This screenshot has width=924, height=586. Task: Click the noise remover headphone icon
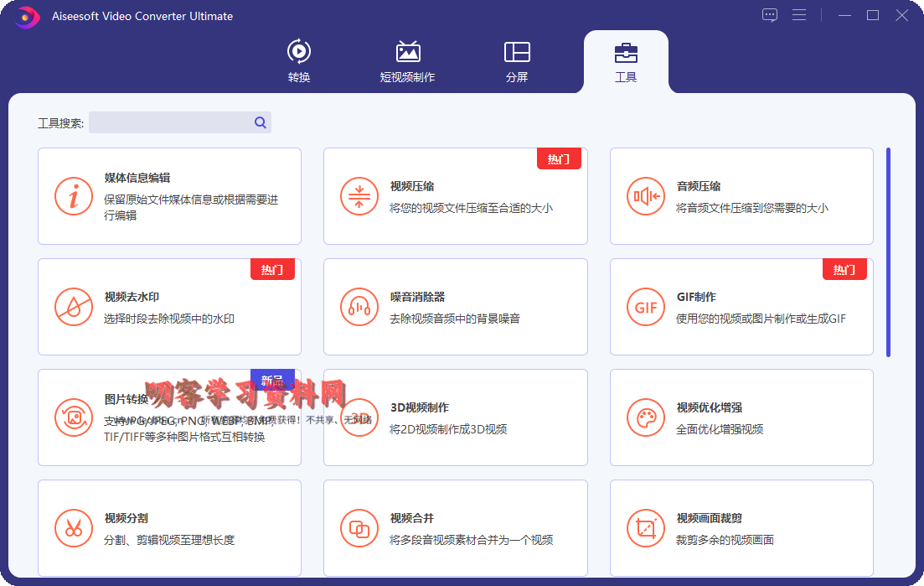point(359,308)
